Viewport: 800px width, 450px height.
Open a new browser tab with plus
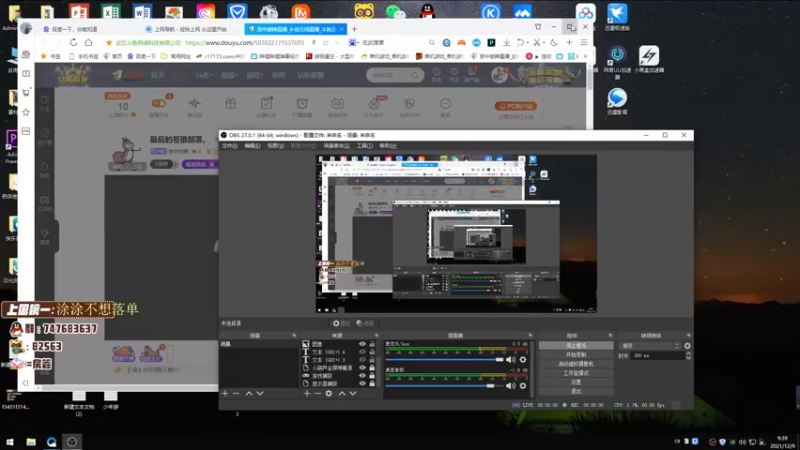(354, 29)
